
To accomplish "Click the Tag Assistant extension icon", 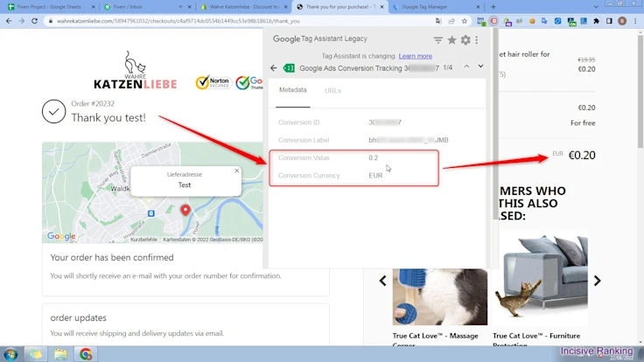I will coord(493,21).
